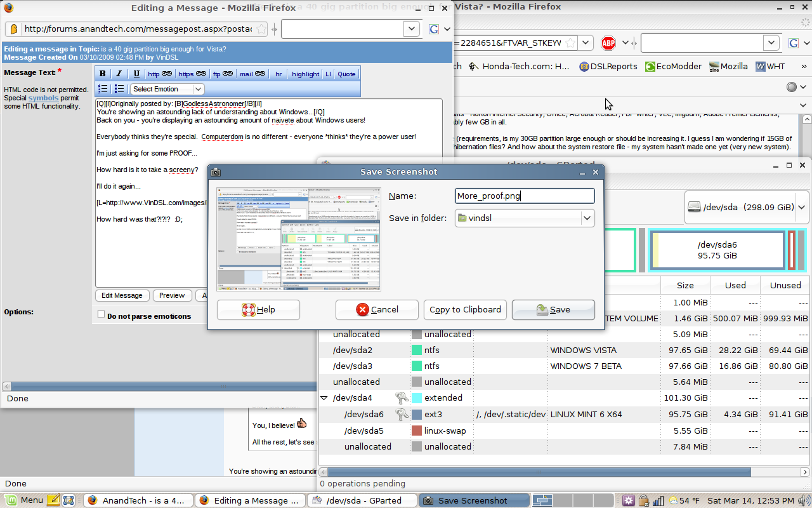Viewport: 812px width, 508px height.
Task: Click the Underline formatting icon
Action: [136, 74]
